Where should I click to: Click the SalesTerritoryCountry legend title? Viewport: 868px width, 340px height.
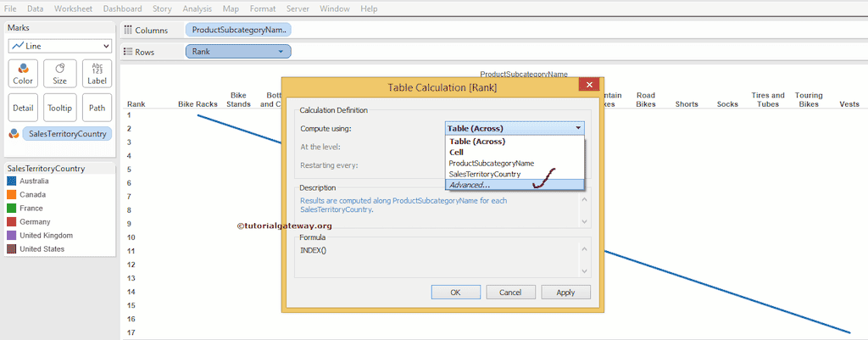46,169
